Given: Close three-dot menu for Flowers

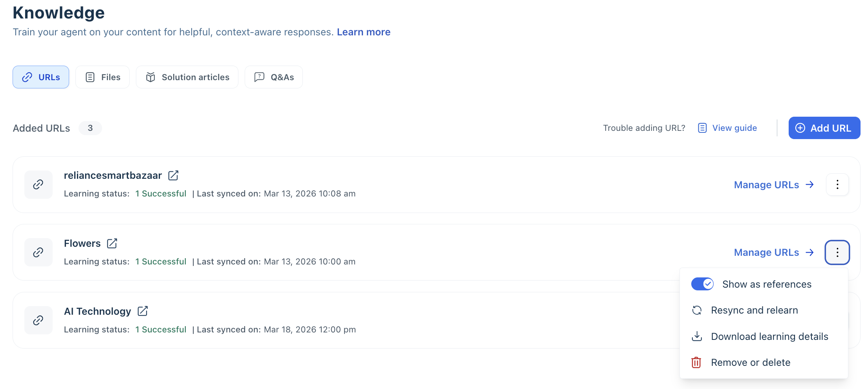Looking at the screenshot, I should [837, 252].
